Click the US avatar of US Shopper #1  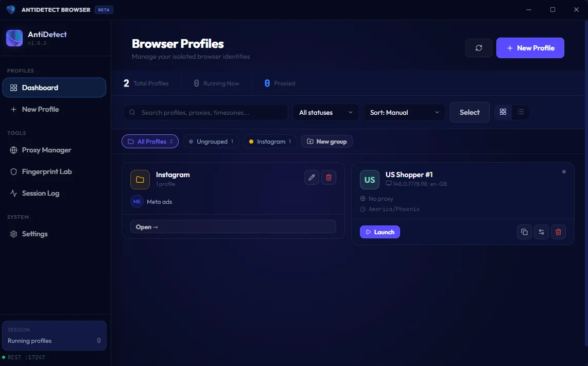pyautogui.click(x=370, y=180)
